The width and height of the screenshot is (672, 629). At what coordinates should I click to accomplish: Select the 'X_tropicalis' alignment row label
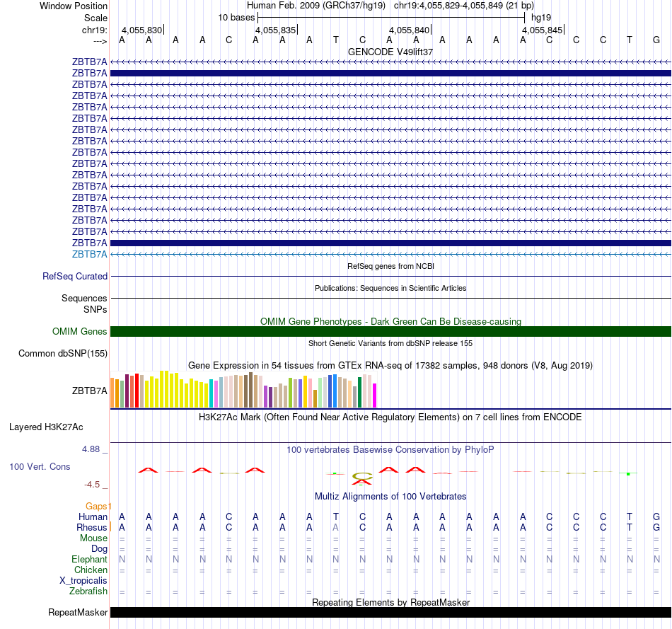[x=83, y=581]
